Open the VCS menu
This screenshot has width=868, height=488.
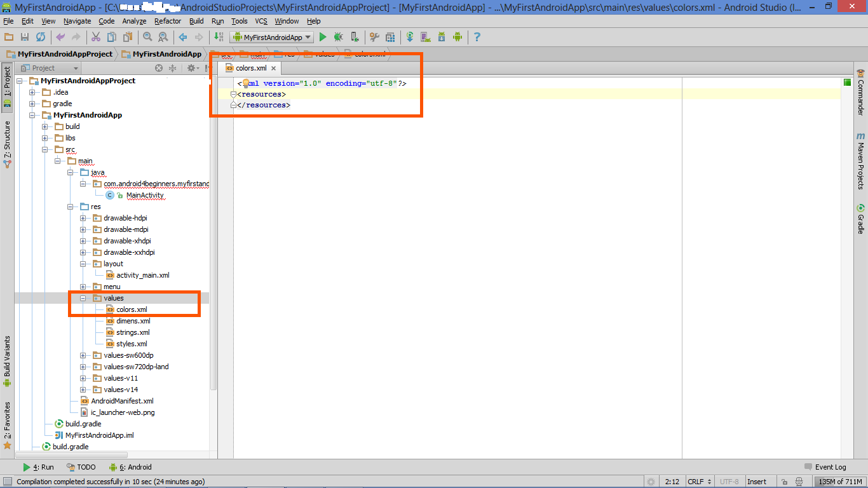[x=261, y=21]
